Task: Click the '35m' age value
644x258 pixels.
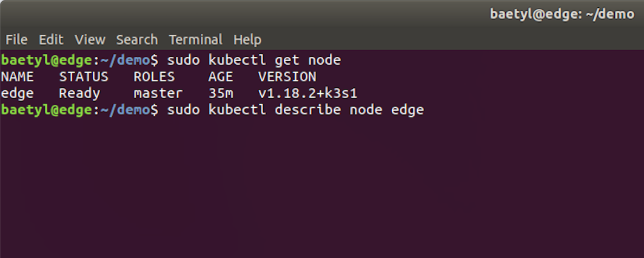Action: tap(221, 94)
